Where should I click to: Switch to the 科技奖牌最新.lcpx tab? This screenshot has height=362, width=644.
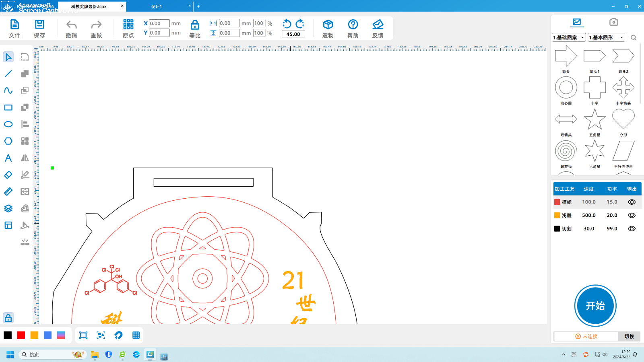point(89,6)
